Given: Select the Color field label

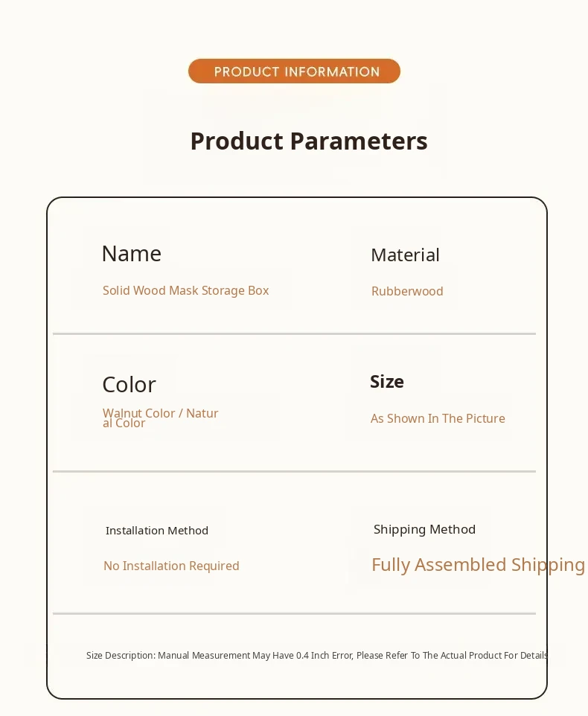Looking at the screenshot, I should 129,385.
